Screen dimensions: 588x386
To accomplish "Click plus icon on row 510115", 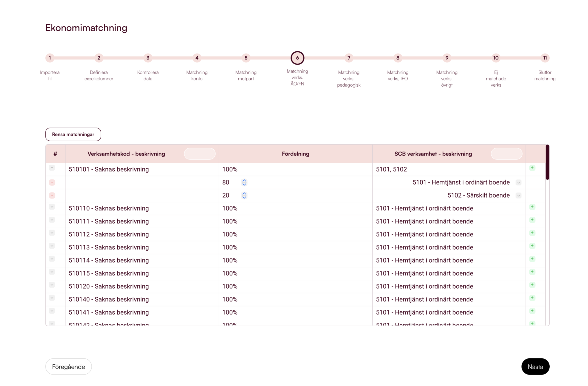I will [532, 272].
